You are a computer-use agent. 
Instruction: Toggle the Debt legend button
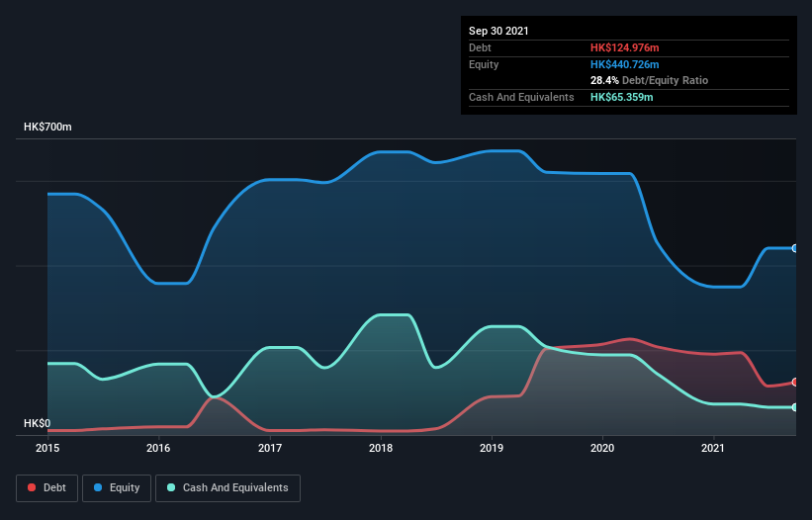[x=47, y=488]
